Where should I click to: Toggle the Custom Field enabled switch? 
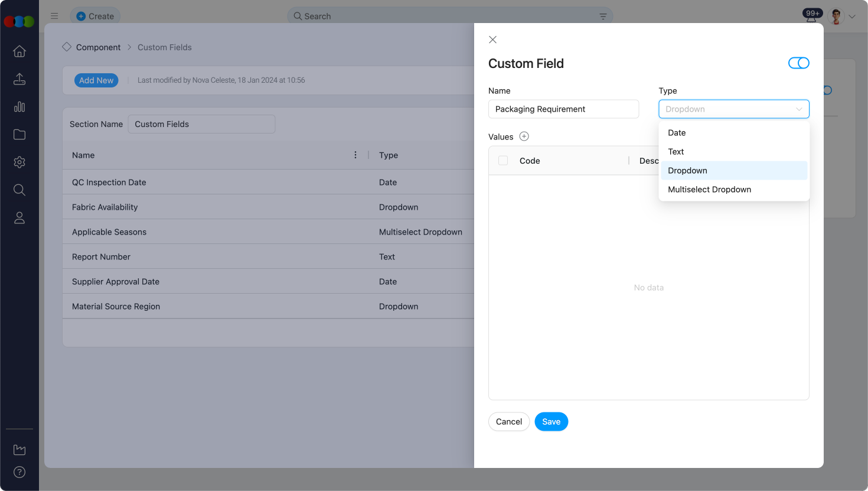click(798, 63)
